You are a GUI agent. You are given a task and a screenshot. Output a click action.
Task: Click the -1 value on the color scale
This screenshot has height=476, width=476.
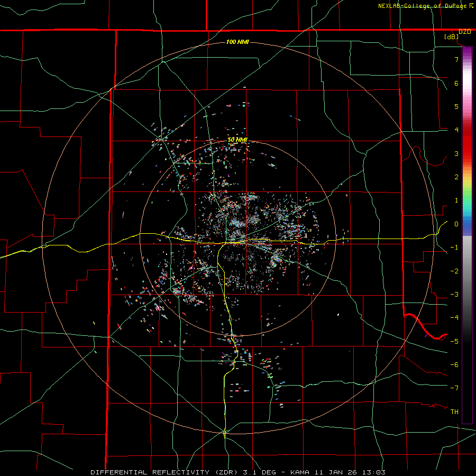454,248
